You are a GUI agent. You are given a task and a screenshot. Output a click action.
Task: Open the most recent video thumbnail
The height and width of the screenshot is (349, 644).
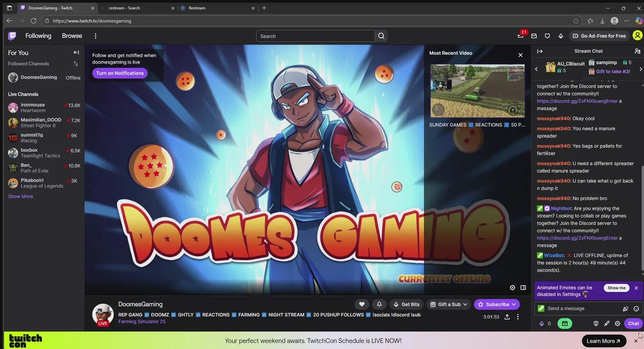tap(477, 91)
